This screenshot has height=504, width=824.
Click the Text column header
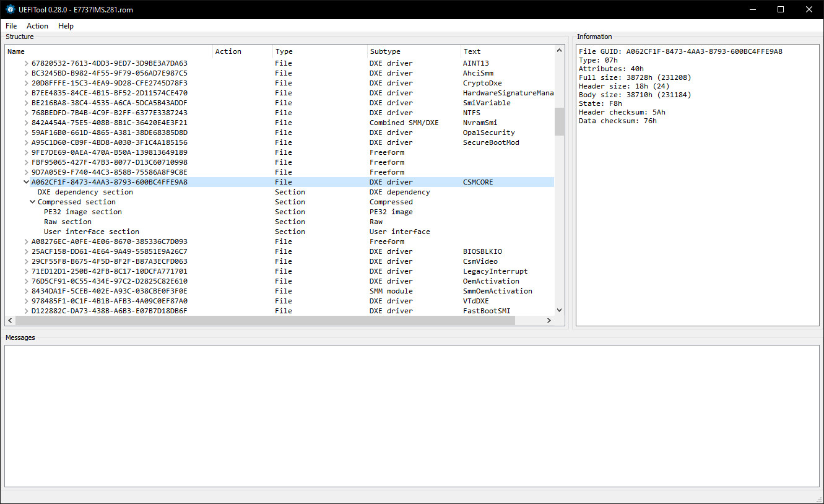click(x=508, y=51)
